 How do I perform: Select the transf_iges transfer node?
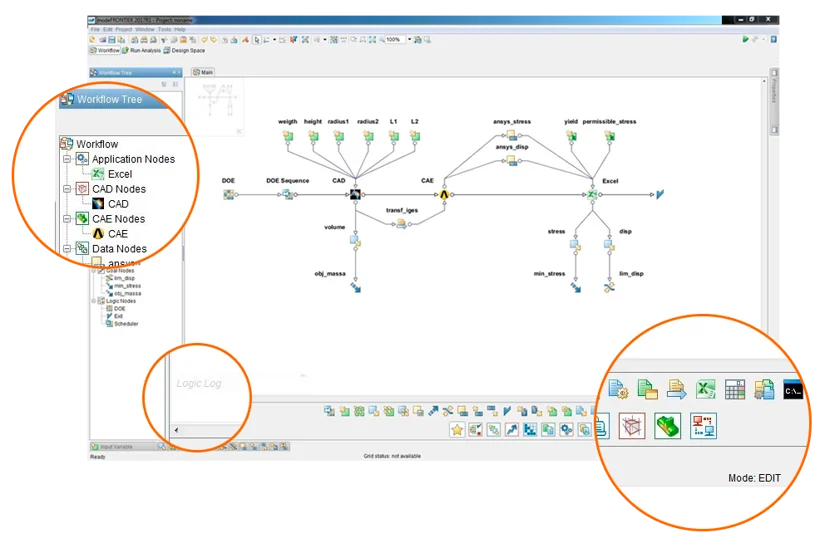click(x=401, y=224)
